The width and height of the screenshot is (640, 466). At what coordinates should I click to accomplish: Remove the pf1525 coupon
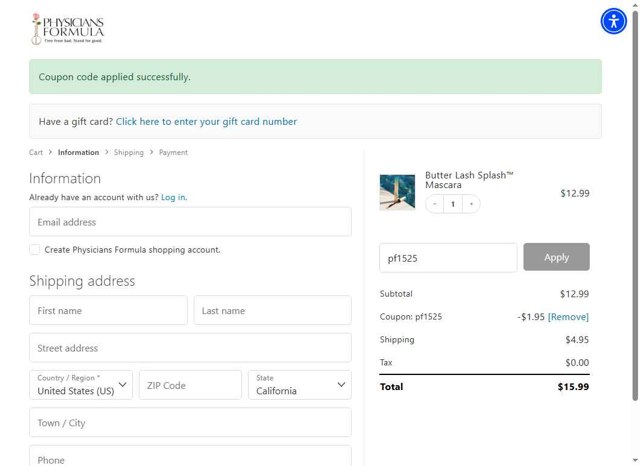(x=568, y=317)
